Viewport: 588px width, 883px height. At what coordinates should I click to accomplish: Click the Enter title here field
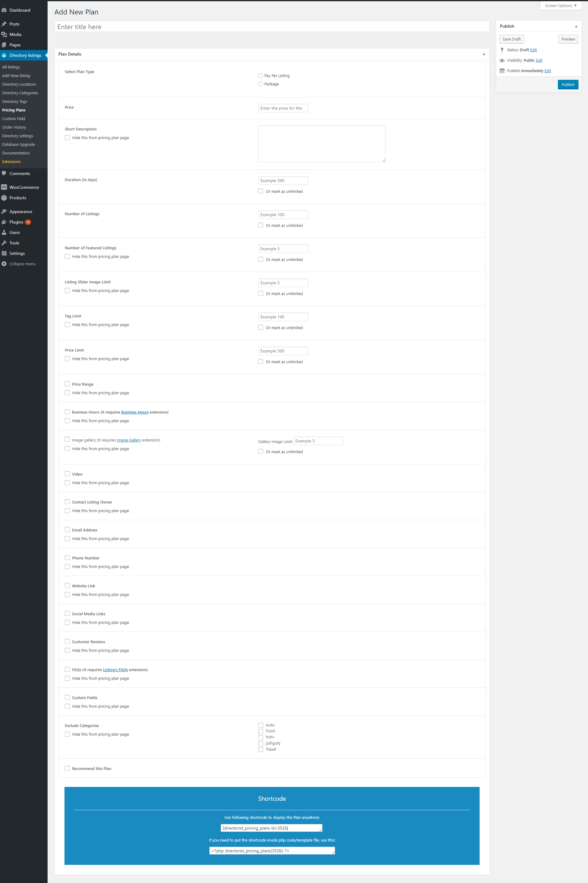point(272,27)
